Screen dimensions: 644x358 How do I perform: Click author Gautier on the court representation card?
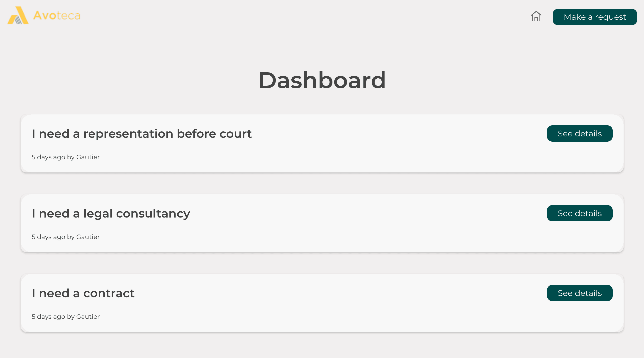click(88, 157)
